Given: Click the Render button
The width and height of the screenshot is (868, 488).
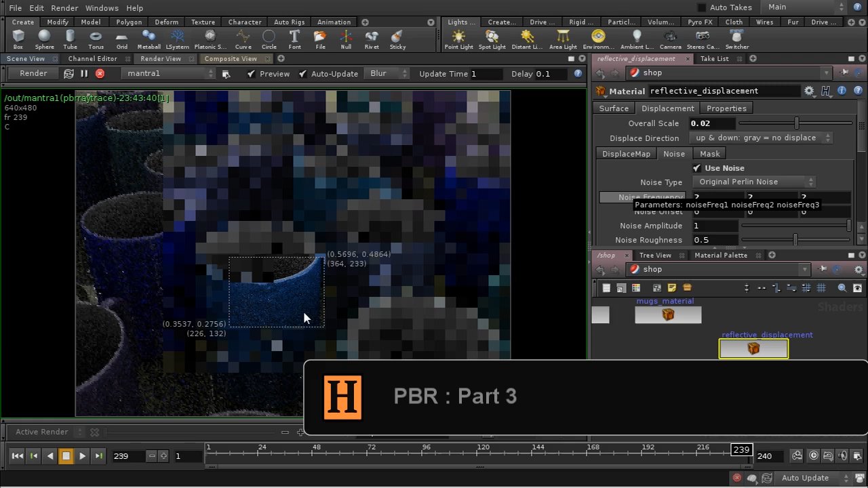Looking at the screenshot, I should point(33,73).
